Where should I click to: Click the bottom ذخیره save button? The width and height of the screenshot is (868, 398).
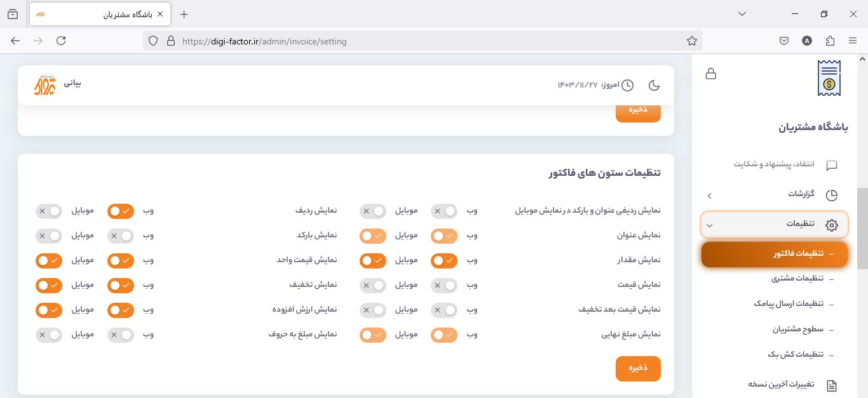pyautogui.click(x=638, y=369)
